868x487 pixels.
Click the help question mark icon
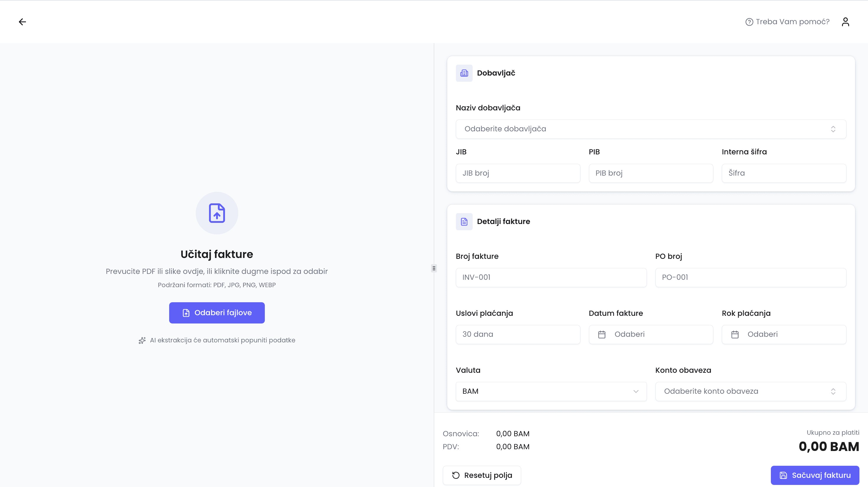(x=749, y=22)
